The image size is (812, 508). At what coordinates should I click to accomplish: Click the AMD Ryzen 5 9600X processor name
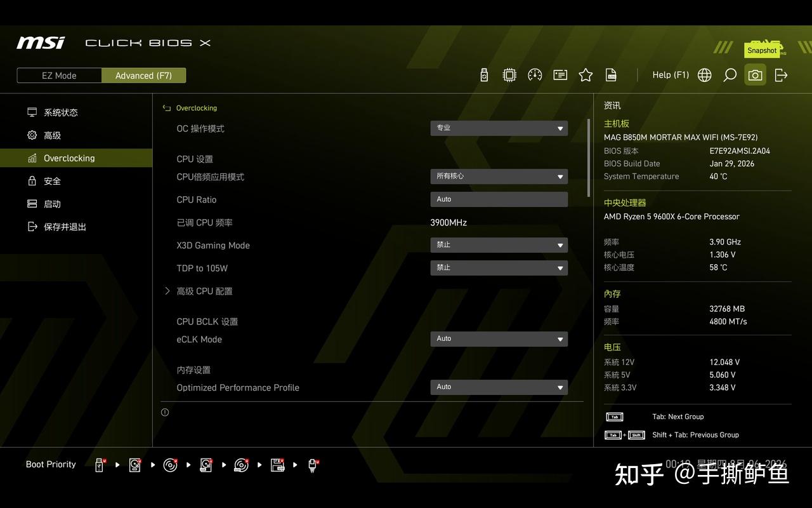pyautogui.click(x=672, y=217)
